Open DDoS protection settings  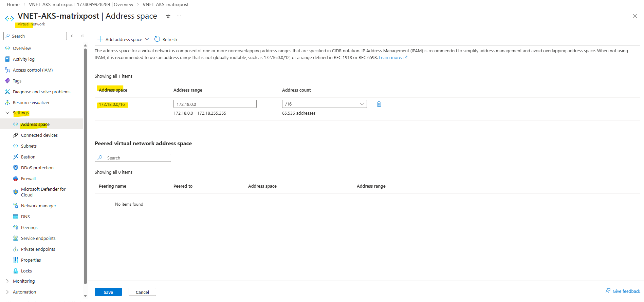(37, 168)
